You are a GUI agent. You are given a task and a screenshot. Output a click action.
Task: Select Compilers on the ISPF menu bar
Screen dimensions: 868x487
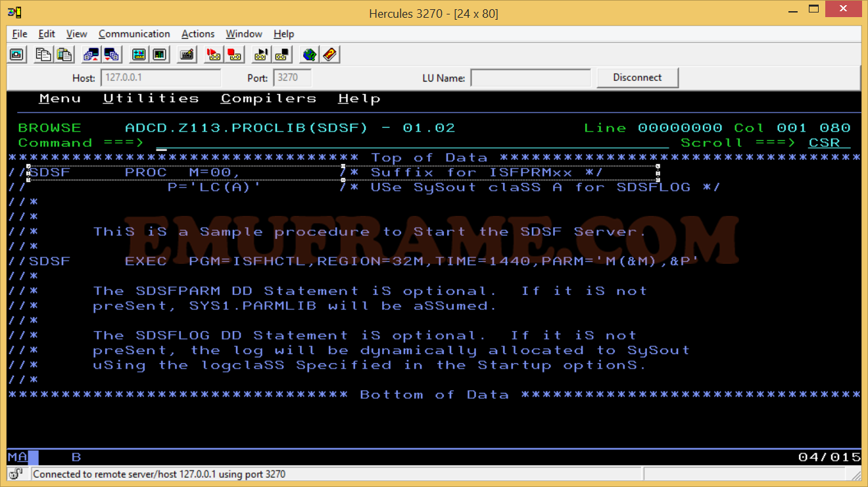point(268,97)
